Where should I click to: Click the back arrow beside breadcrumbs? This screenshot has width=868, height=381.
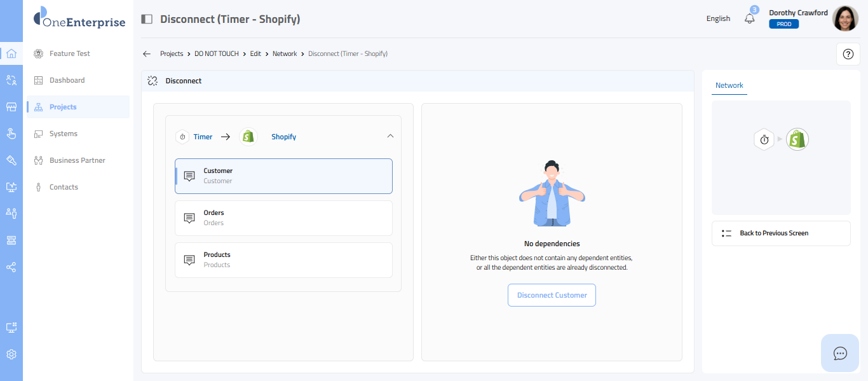point(147,54)
